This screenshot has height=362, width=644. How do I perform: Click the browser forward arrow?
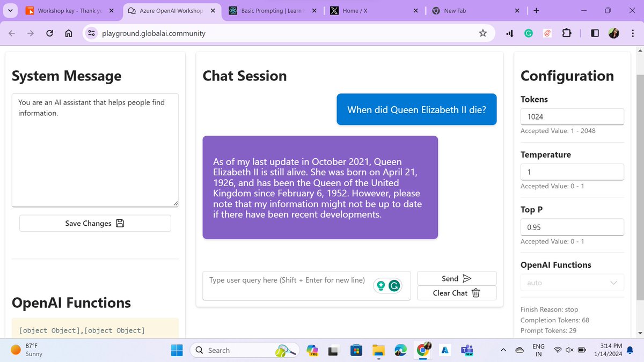pos(31,33)
